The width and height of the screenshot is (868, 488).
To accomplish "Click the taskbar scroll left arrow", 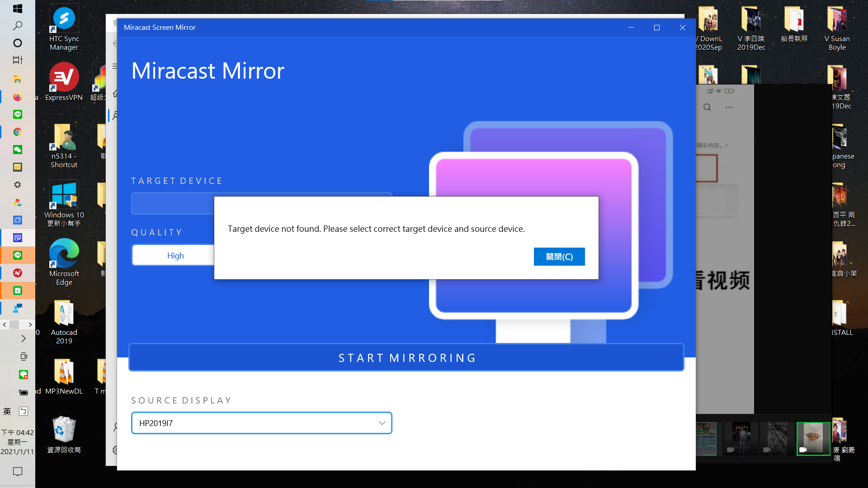I will (x=5, y=324).
